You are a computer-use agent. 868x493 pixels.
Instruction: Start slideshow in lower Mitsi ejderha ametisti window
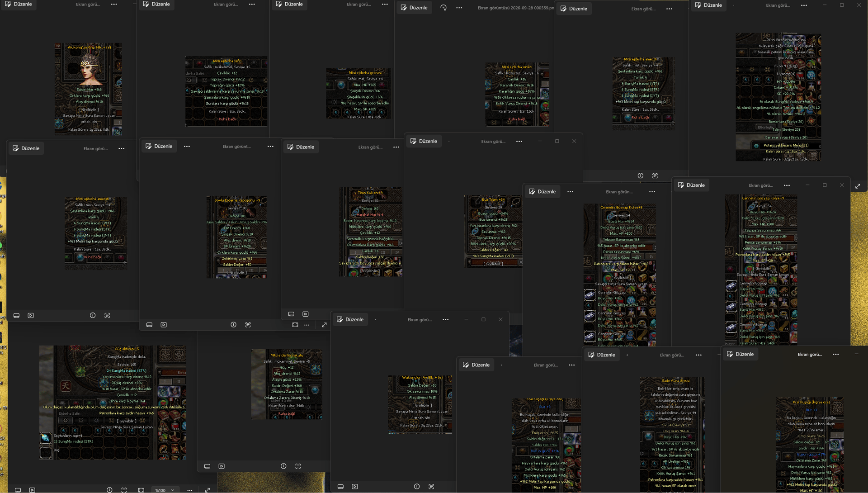pos(31,315)
